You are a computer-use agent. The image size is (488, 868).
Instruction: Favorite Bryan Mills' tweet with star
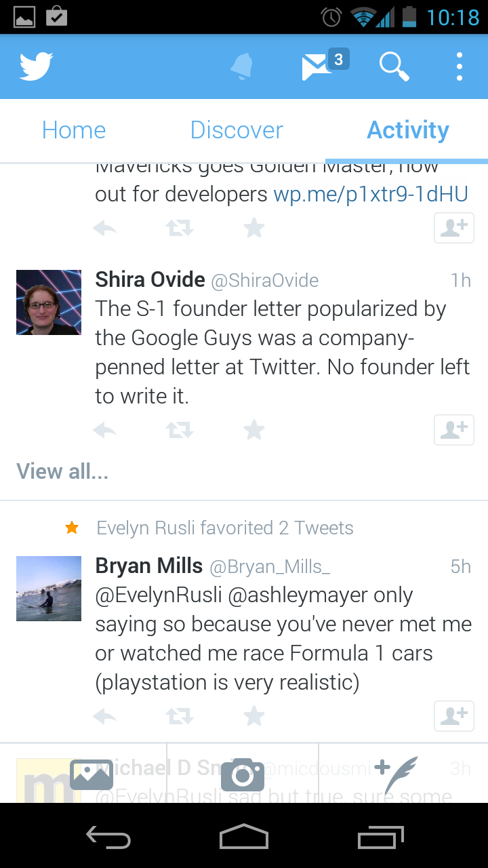click(254, 715)
